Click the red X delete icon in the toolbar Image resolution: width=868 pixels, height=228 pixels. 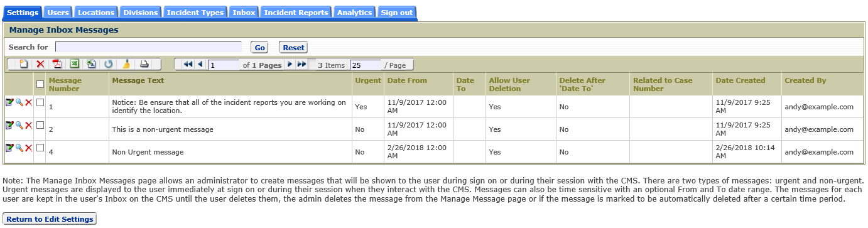(40, 64)
